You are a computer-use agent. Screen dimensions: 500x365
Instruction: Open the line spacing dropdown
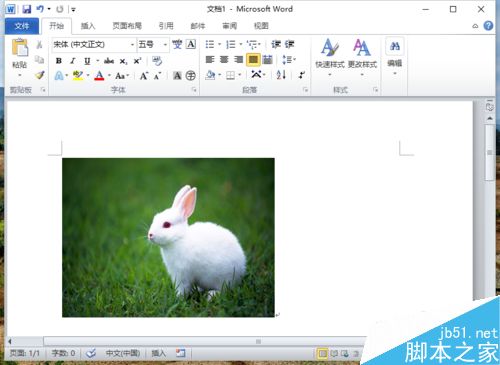click(x=289, y=60)
